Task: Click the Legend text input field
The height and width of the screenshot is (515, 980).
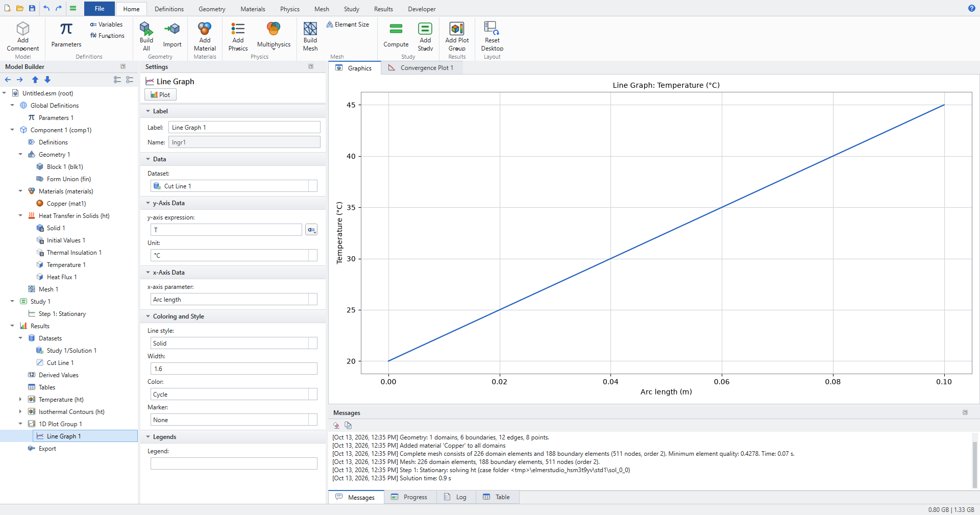Action: click(234, 463)
